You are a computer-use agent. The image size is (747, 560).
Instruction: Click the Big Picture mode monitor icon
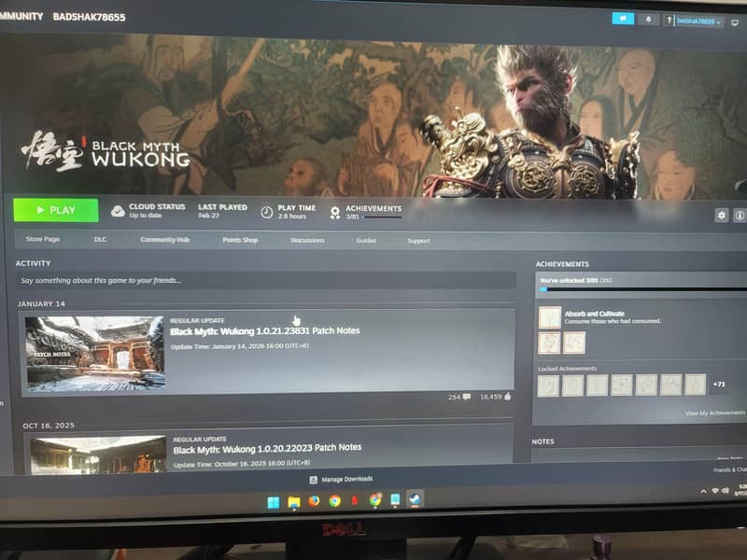pos(735,22)
